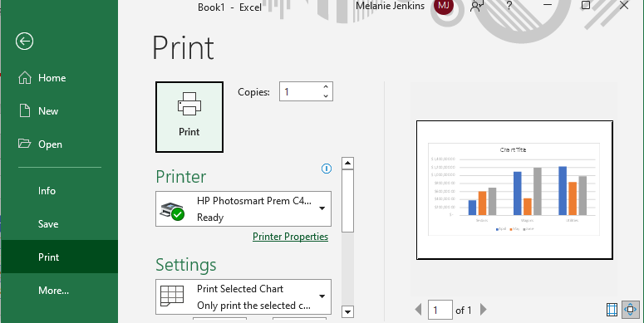Click the Copies number field
Image resolution: width=644 pixels, height=323 pixels.
[x=301, y=91]
